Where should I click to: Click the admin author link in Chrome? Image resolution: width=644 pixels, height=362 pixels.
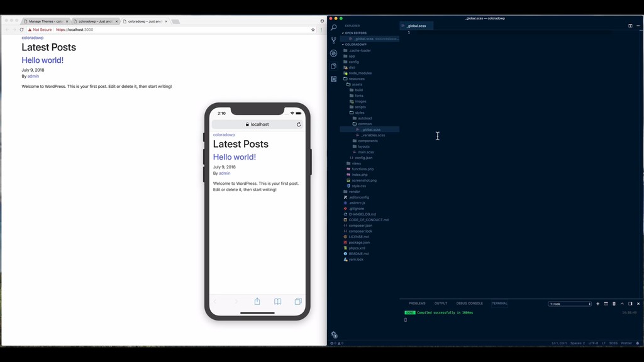pyautogui.click(x=33, y=76)
